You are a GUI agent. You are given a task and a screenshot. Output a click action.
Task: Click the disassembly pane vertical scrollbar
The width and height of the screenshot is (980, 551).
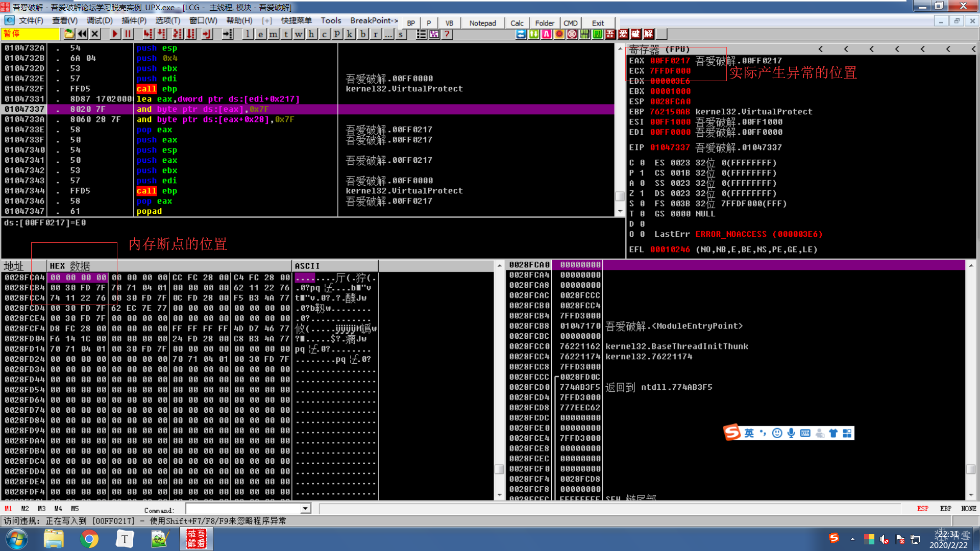[620, 128]
